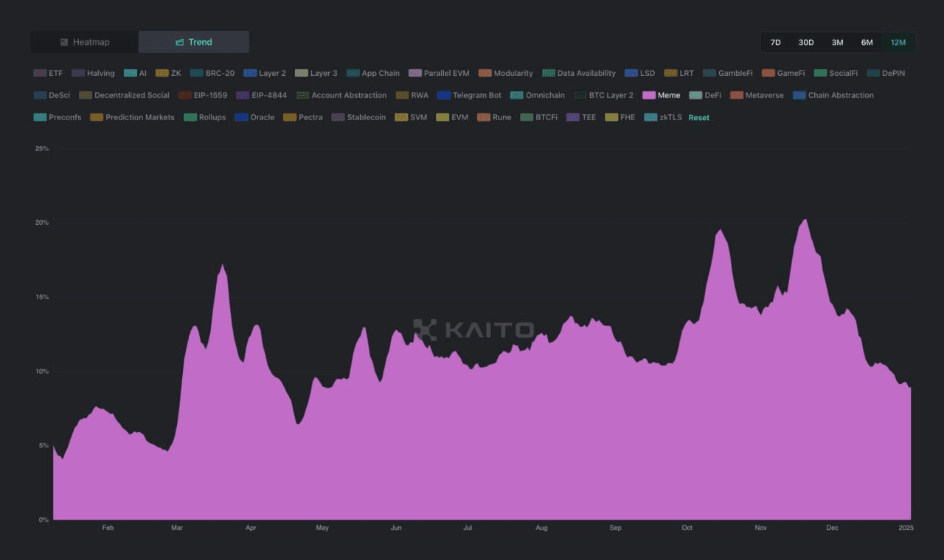Show the GameFi narrative
Viewport: 944px width, 560px height.
tap(783, 73)
